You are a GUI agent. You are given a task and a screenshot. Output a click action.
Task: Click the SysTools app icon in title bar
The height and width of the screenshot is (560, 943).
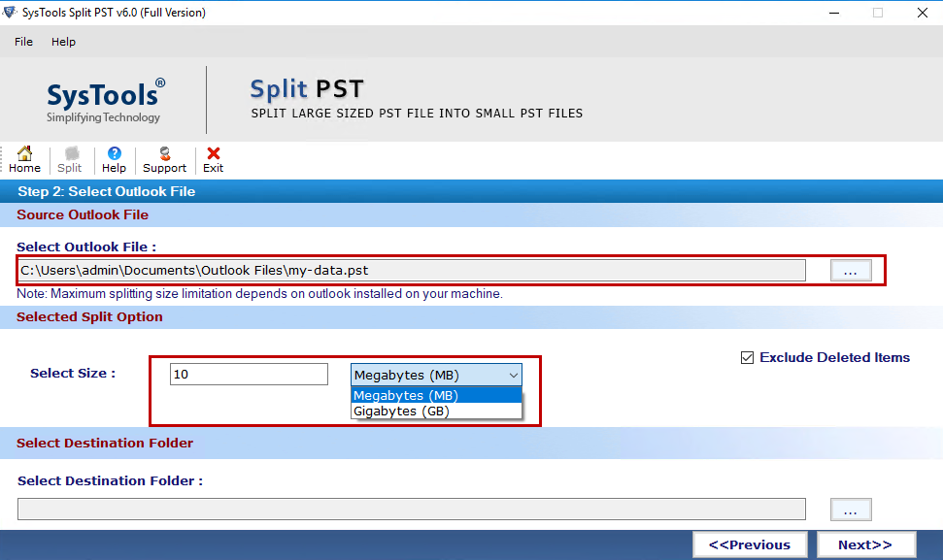(x=9, y=12)
